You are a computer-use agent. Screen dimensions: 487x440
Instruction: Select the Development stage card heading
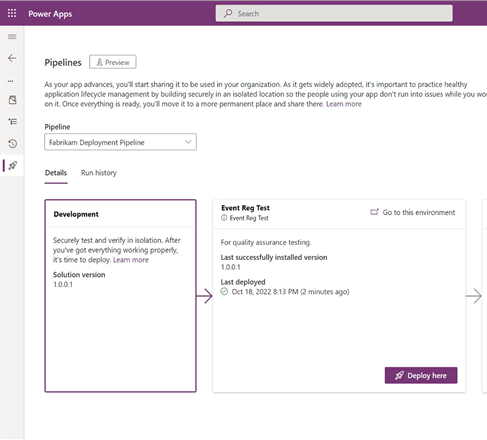point(76,214)
